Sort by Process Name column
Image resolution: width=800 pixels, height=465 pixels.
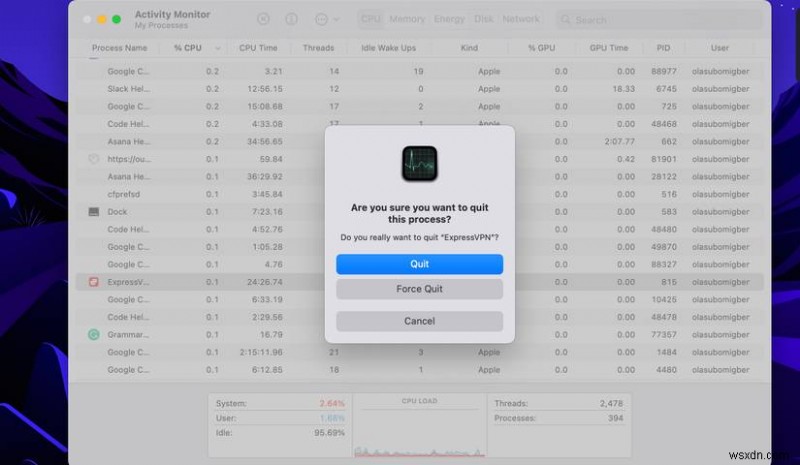click(119, 48)
